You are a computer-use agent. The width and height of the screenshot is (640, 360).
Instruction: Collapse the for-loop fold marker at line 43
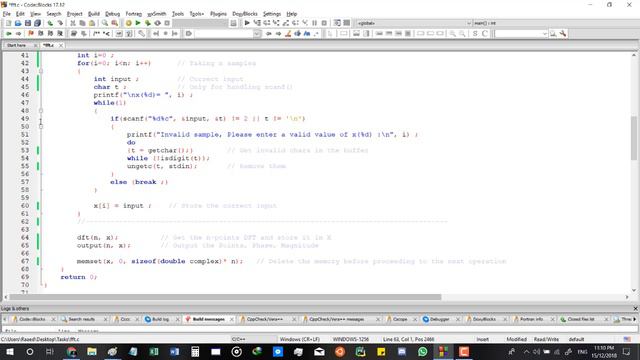pos(41,71)
